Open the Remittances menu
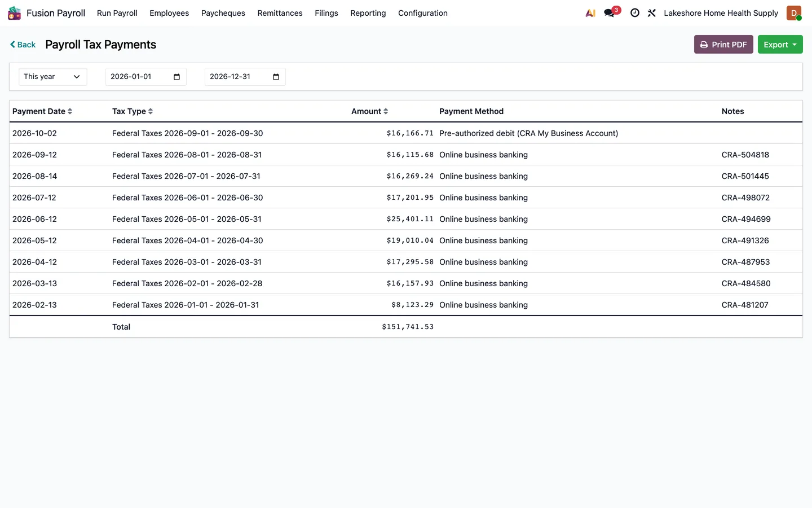The image size is (812, 508). point(280,13)
